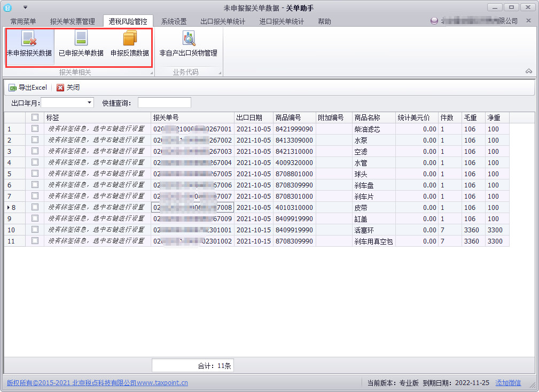Toggle the header select-all checkbox

pyautogui.click(x=35, y=117)
